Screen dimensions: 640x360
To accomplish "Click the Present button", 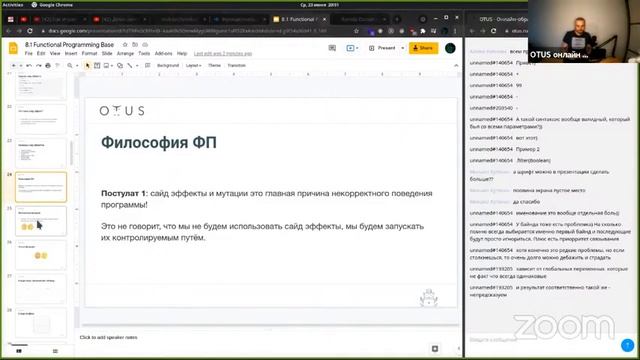I will [x=382, y=48].
